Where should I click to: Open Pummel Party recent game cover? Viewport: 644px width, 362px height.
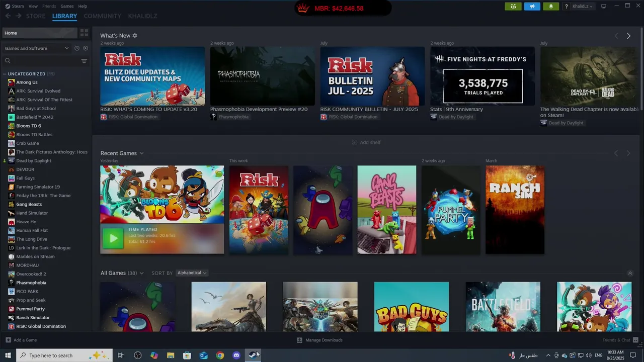point(451,210)
